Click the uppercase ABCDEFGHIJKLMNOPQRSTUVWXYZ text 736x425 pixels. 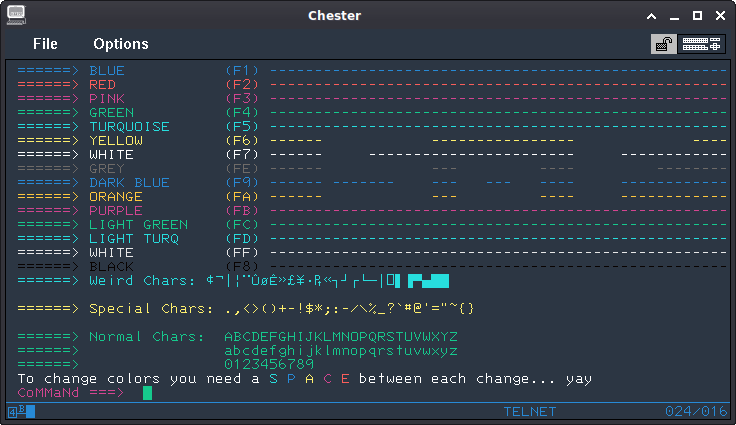tap(341, 337)
